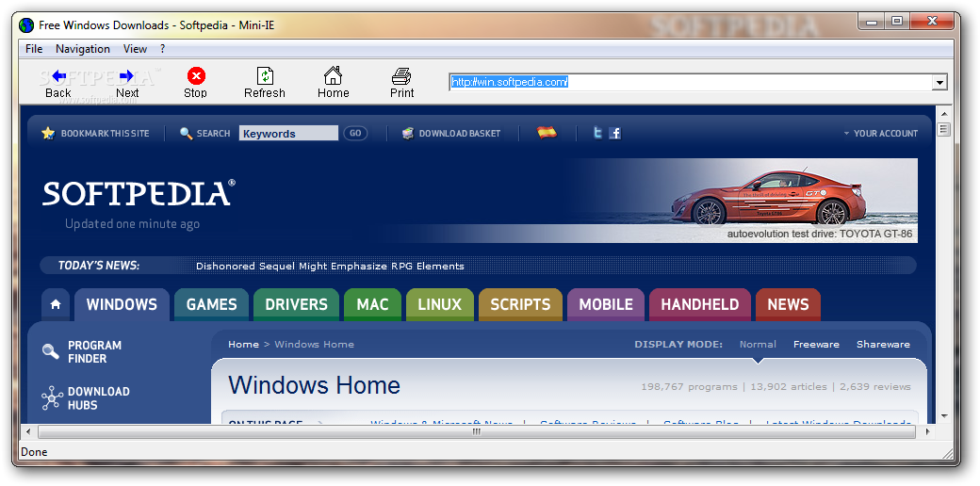
Task: Click the '198,767 programs' statistic text
Action: [690, 387]
